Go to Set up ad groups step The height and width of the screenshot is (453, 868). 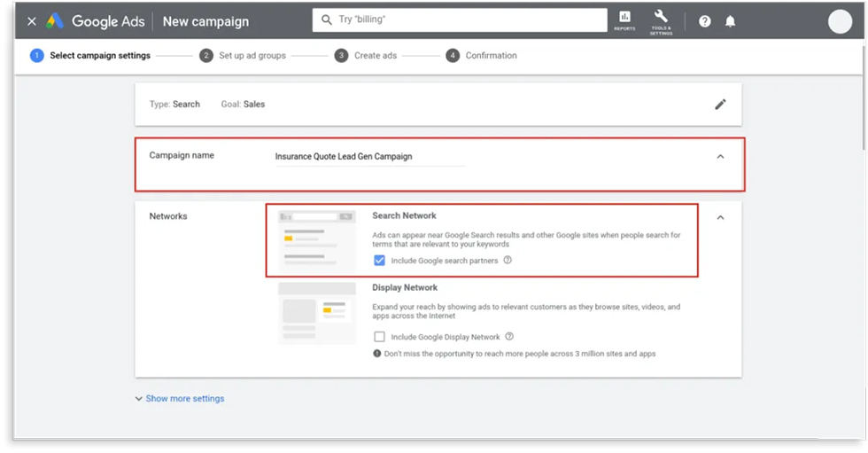pyautogui.click(x=243, y=56)
